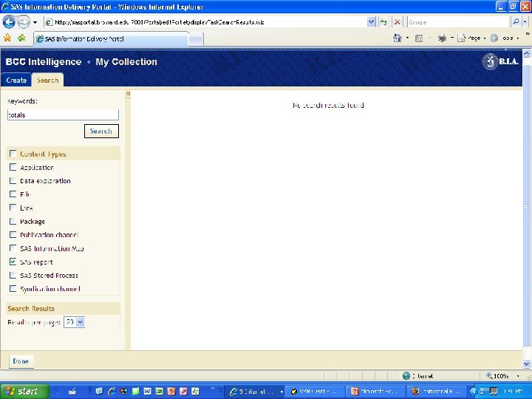The image size is (532, 399).
Task: Check the Syndication channel checkbox
Action: point(13,289)
